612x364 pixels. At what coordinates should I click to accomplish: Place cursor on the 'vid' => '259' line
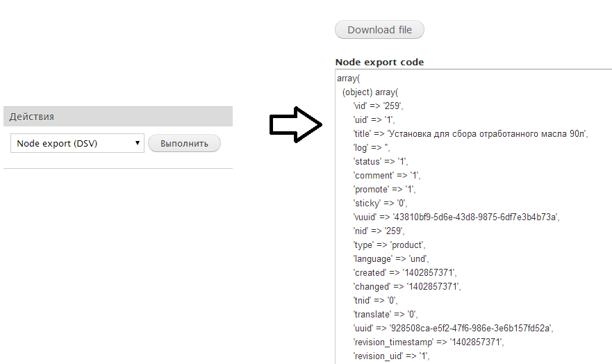click(x=378, y=106)
